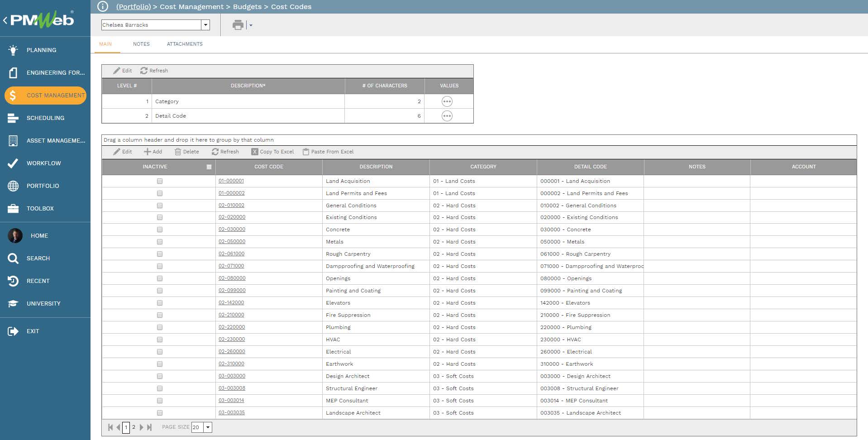Viewport: 868px width, 440px height.
Task: Click the Print icon
Action: coord(237,25)
